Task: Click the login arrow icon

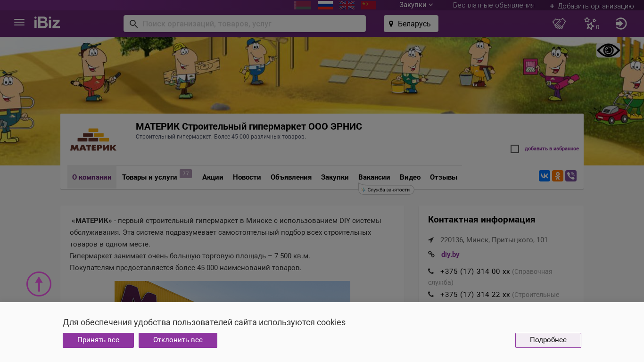Action: 621,24
